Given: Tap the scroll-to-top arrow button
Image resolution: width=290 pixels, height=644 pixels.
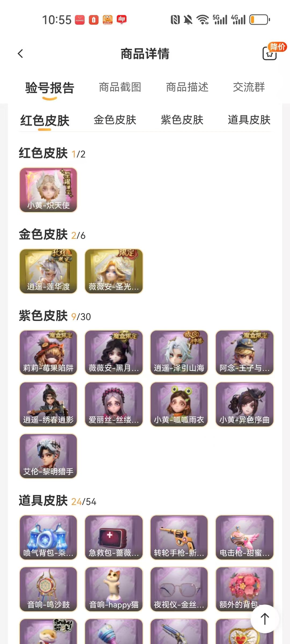Looking at the screenshot, I should [265, 619].
